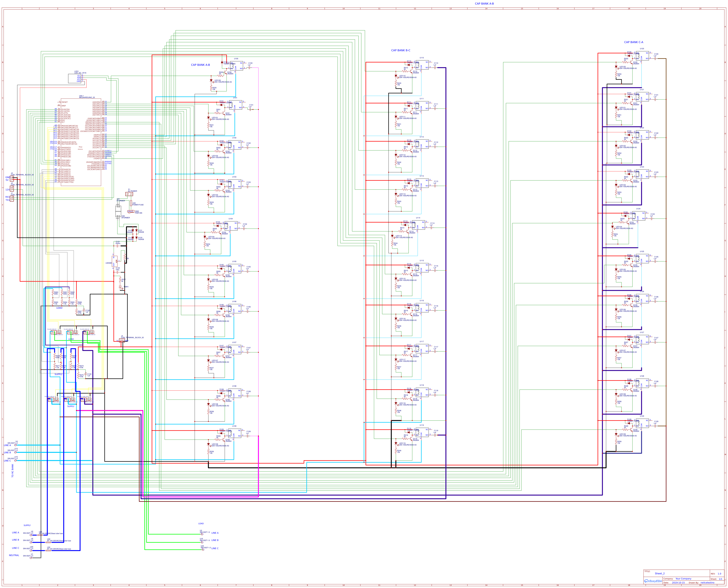
Task: Open the Sheet_2 title text in title block
Action: [x=660, y=574]
